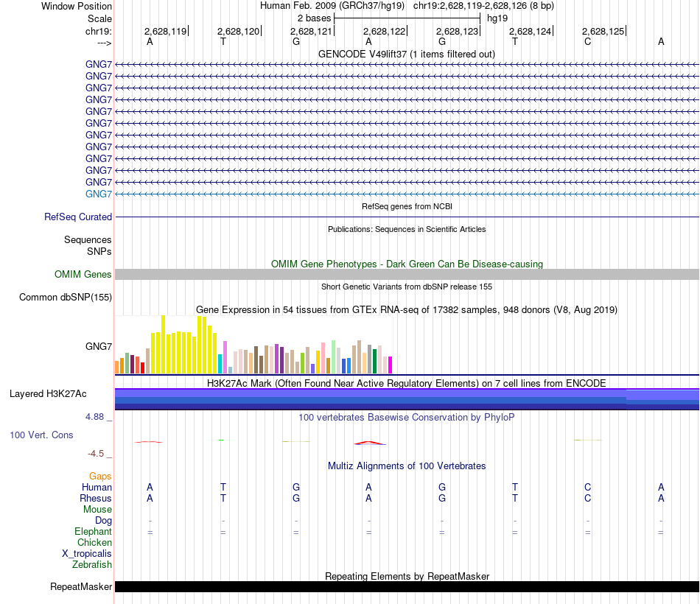Click the -4.5 lower conservation value
This screenshot has width=700, height=604.
tap(96, 454)
